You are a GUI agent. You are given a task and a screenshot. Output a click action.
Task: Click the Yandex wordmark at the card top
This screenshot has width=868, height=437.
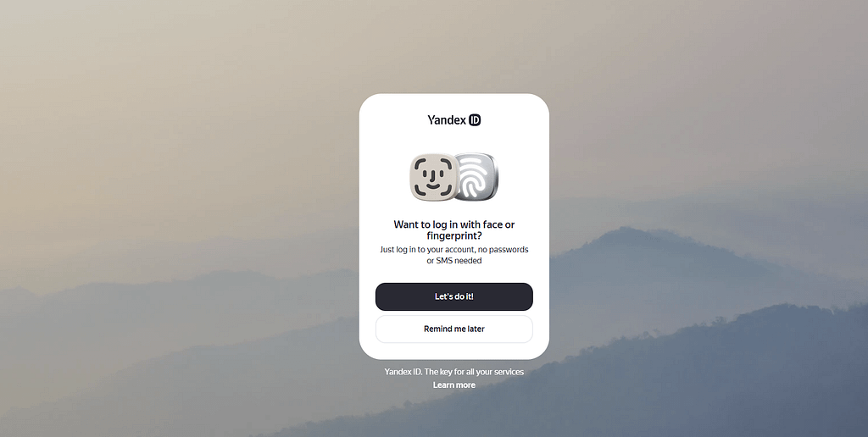(x=447, y=120)
